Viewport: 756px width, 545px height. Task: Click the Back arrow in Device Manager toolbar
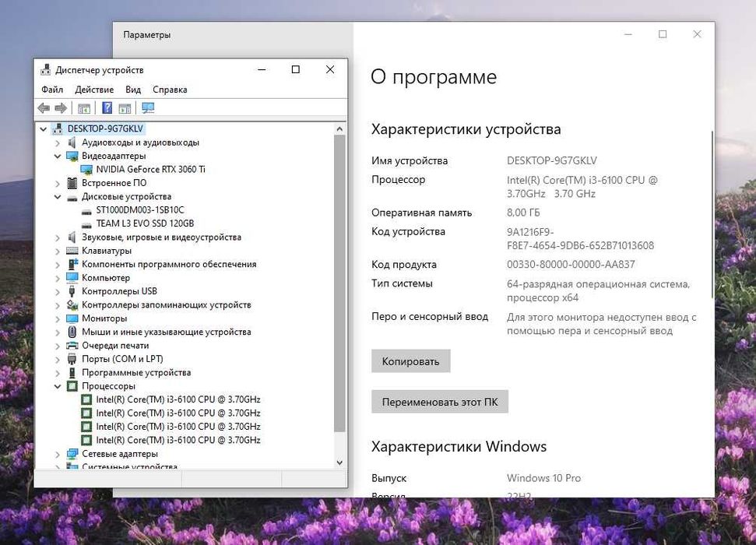click(44, 108)
